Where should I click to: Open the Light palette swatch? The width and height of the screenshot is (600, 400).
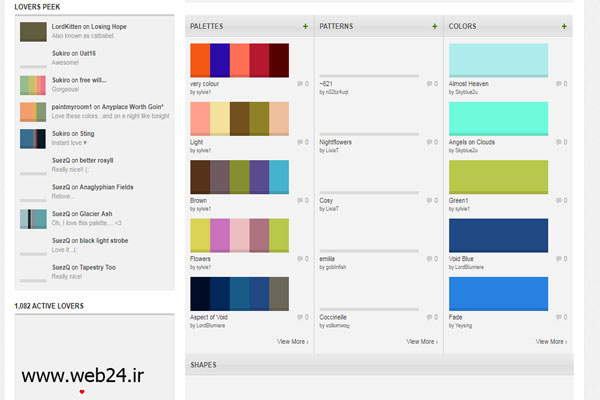click(x=240, y=119)
